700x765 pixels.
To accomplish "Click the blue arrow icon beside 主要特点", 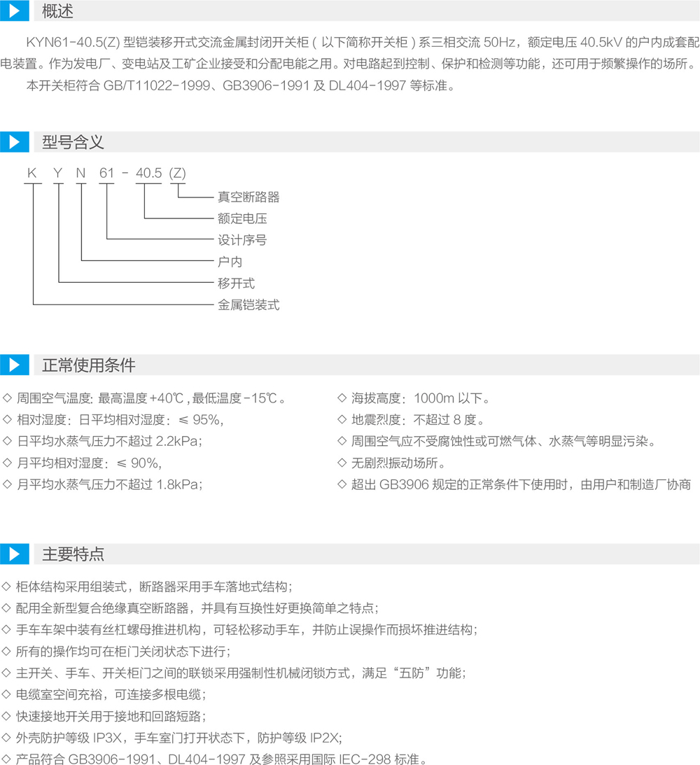I will pos(14,554).
